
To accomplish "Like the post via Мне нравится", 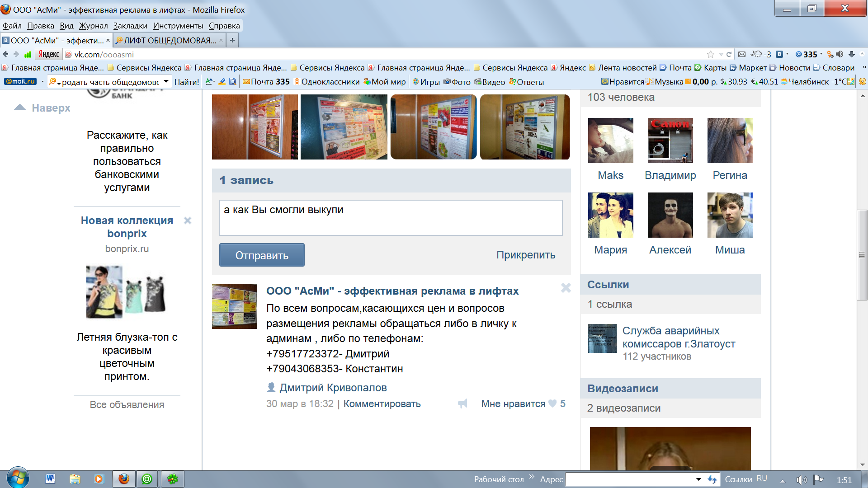I will click(523, 404).
